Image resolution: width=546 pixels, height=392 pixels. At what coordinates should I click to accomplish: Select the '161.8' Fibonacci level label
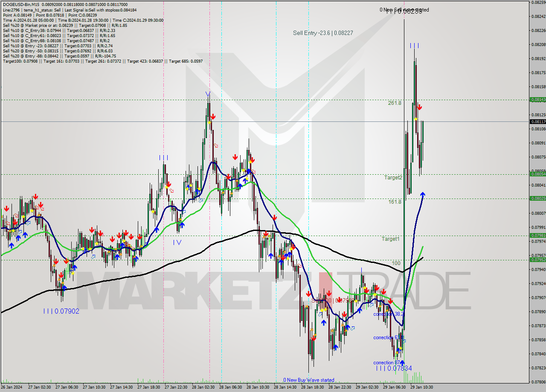[395, 202]
